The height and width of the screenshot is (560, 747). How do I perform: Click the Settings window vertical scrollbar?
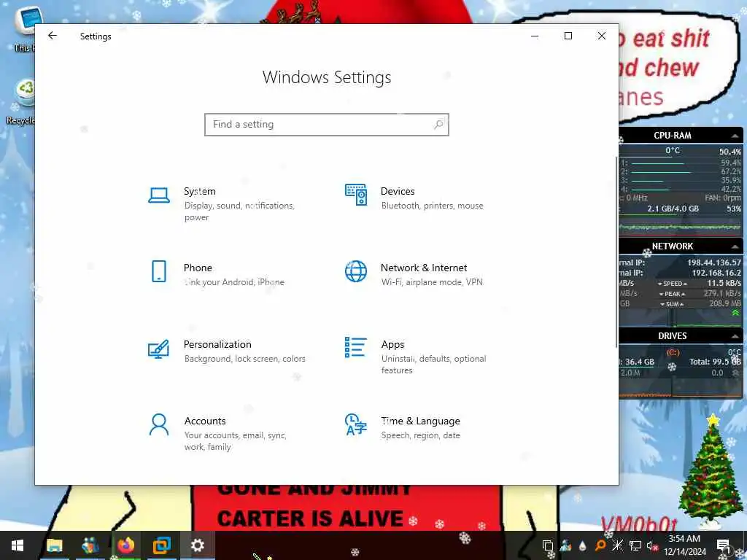(x=616, y=252)
